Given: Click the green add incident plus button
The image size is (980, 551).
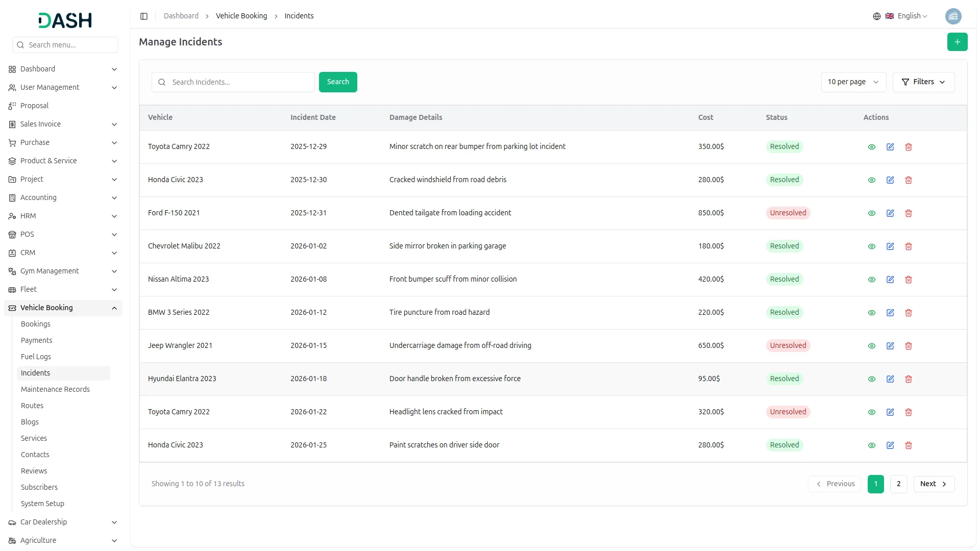Looking at the screenshot, I should (x=957, y=42).
